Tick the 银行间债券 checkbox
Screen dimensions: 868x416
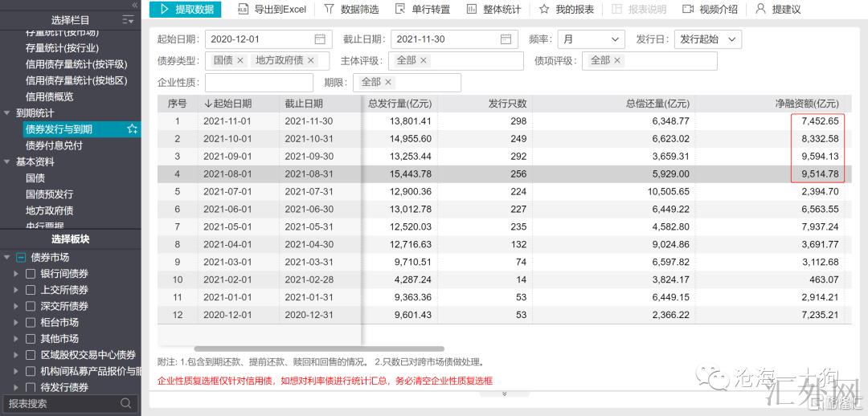(x=31, y=274)
